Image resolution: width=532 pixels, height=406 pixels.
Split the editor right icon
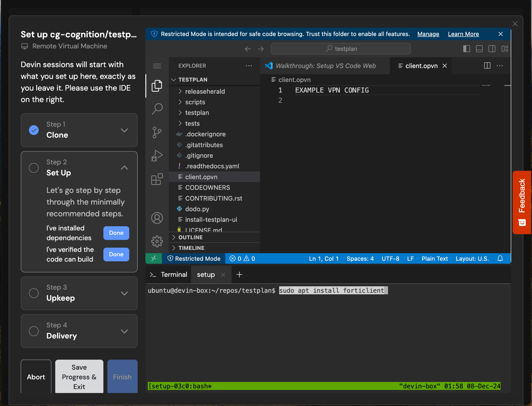click(487, 66)
